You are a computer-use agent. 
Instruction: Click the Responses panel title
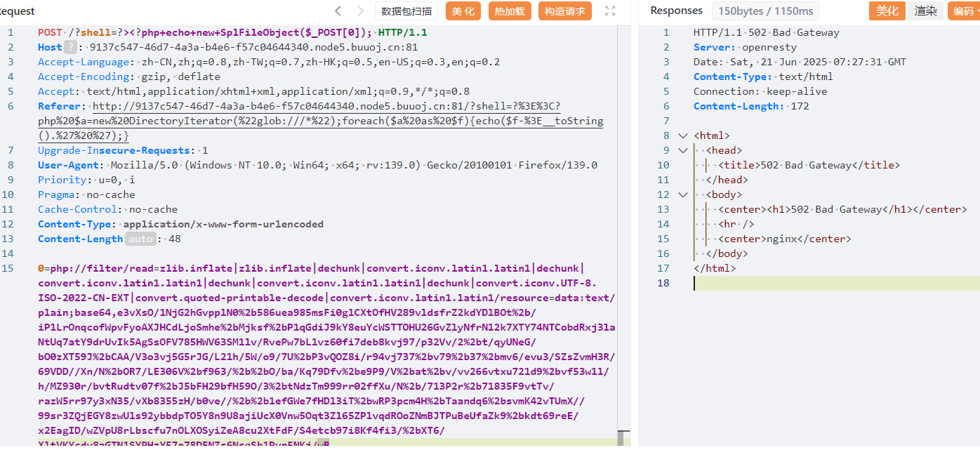[x=676, y=11]
